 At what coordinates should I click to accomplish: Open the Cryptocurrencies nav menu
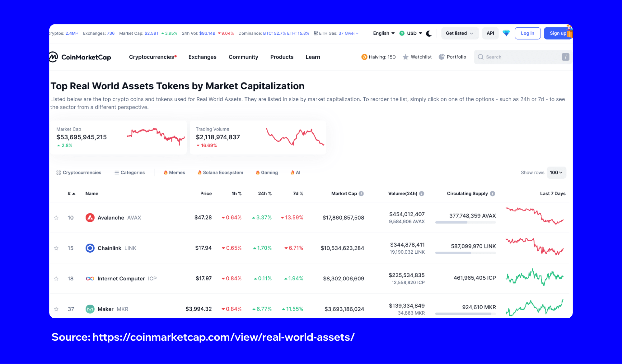tap(153, 57)
